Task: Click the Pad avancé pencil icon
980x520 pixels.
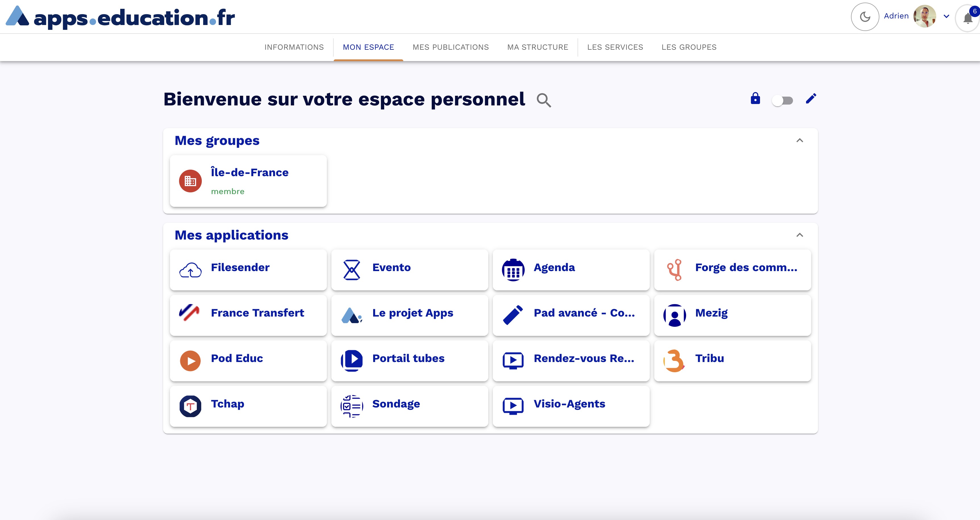Action: coord(513,315)
